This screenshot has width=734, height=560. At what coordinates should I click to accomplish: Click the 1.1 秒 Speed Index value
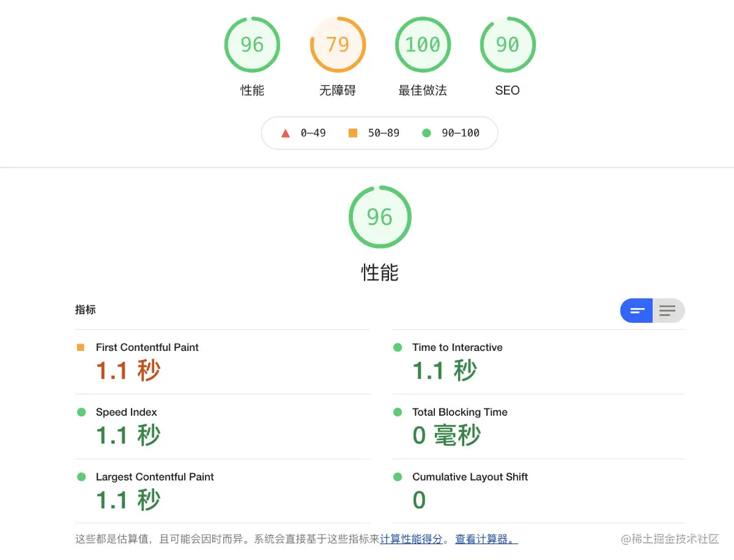click(128, 435)
